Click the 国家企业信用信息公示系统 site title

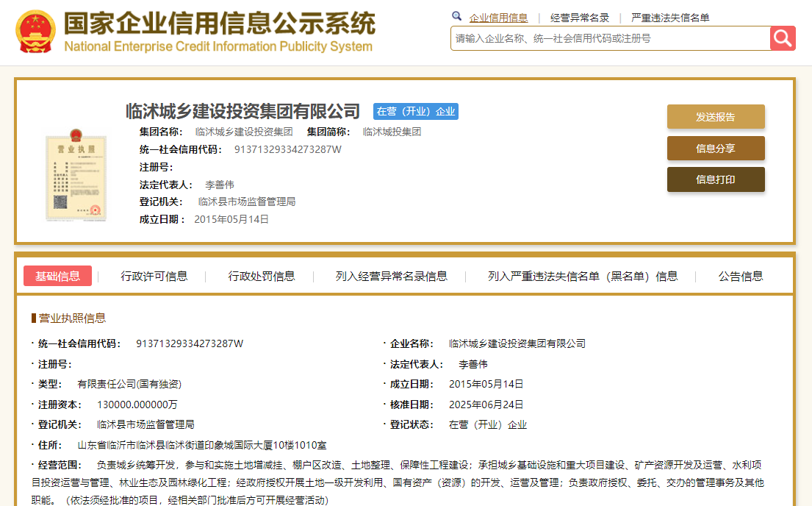pos(219,24)
